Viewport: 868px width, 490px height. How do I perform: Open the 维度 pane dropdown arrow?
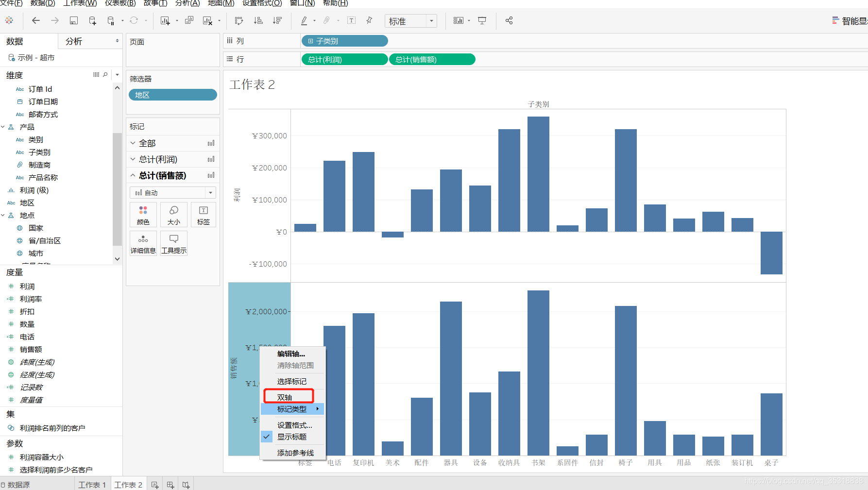[x=117, y=75]
